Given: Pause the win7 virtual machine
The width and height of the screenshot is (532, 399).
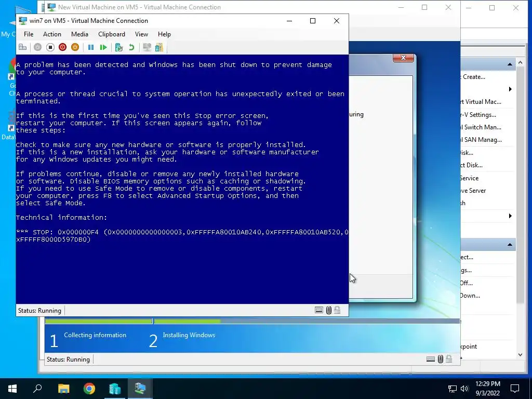Looking at the screenshot, I should (91, 47).
